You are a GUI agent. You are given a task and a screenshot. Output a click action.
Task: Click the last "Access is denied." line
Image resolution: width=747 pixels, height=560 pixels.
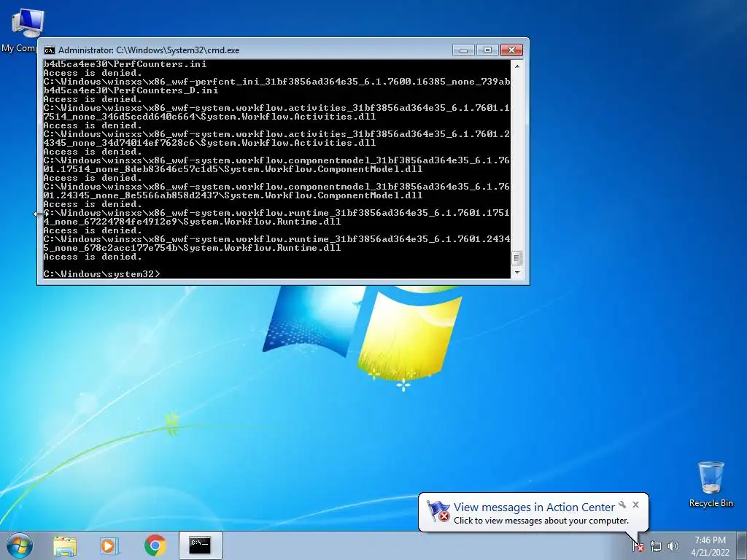pos(93,257)
